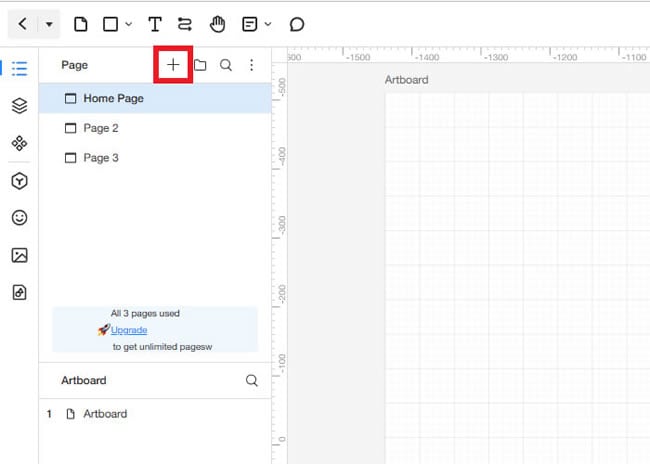Open the dropdown next to back arrow
Viewport: 650px width, 464px height.
pos(49,24)
